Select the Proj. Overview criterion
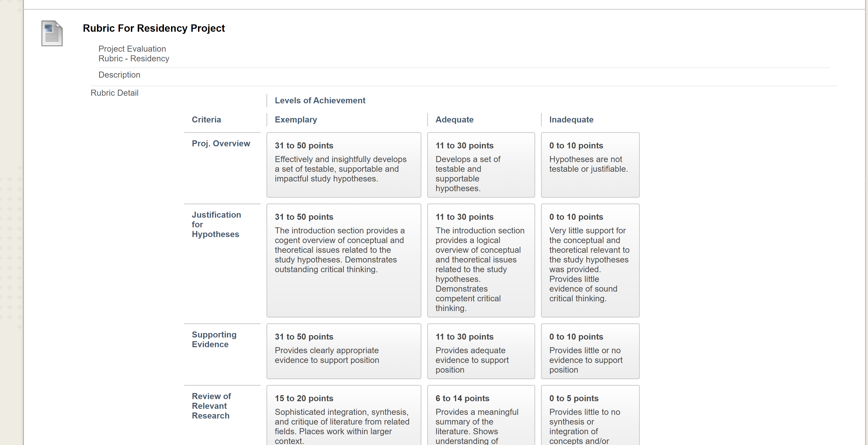Screen dimensions: 868x445 click(221, 143)
